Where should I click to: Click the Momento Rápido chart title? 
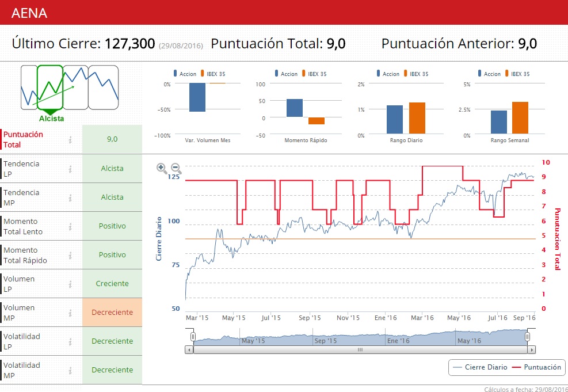click(x=306, y=140)
